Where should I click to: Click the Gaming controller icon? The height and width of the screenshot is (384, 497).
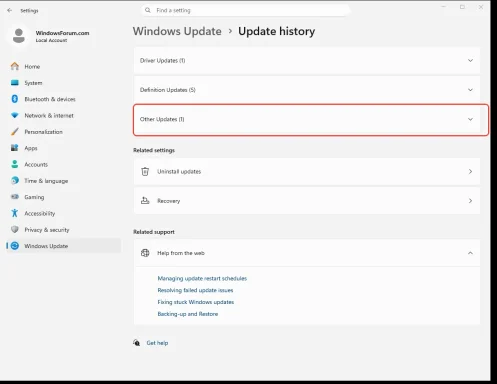pyautogui.click(x=15, y=197)
